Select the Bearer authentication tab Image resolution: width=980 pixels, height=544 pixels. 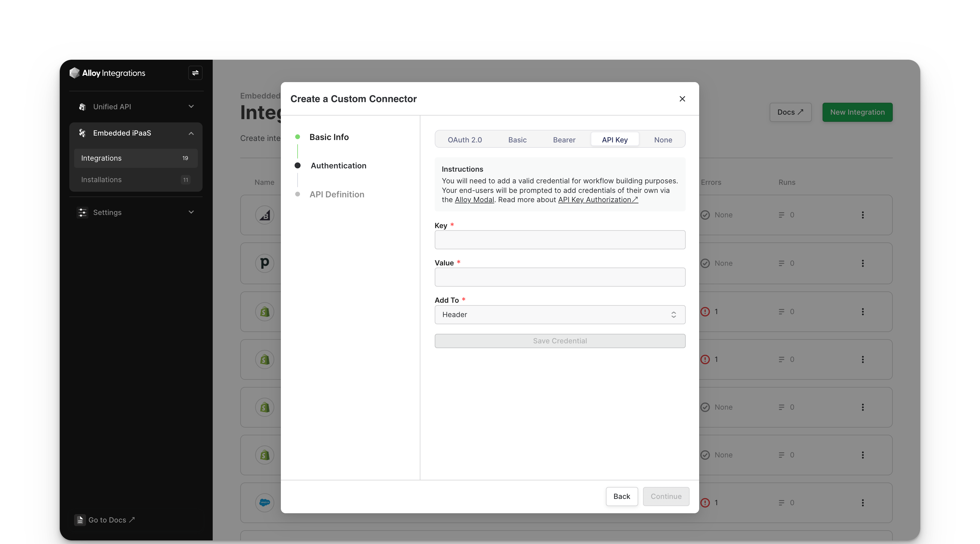point(564,139)
